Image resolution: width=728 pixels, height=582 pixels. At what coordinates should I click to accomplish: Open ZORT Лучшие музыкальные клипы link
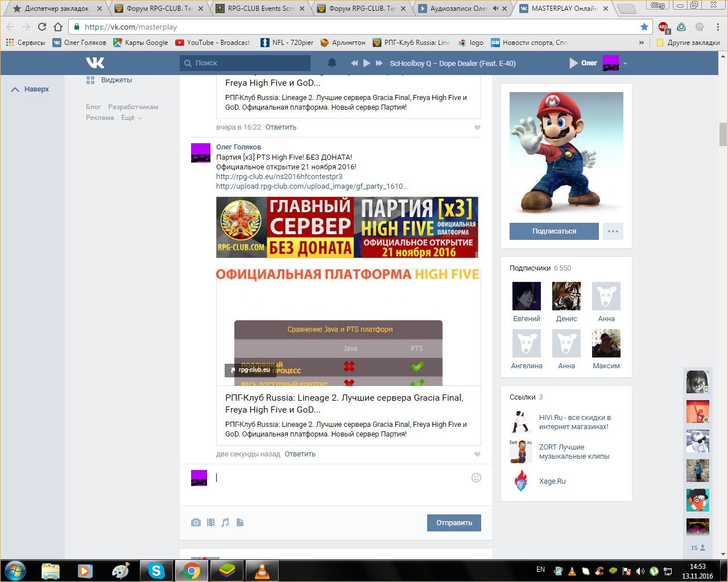574,452
